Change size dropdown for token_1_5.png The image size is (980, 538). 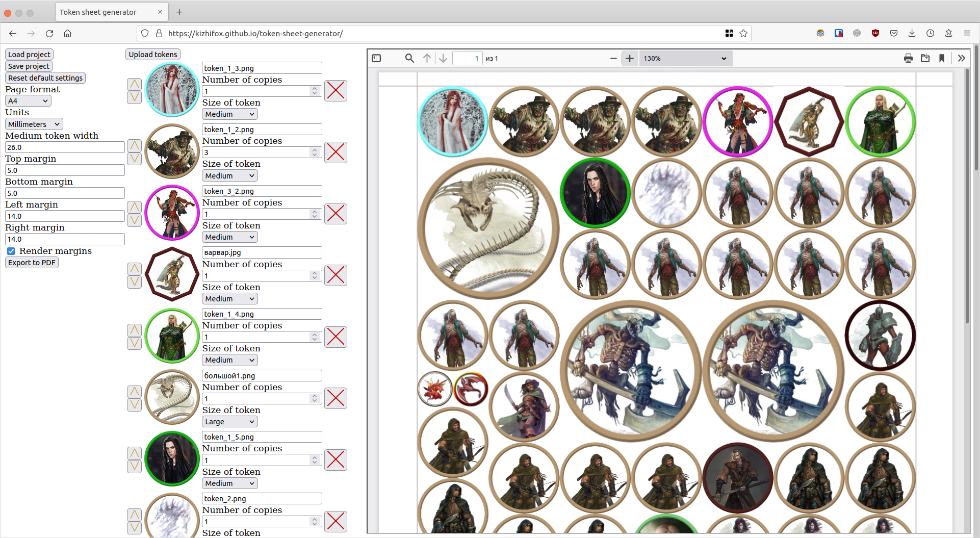[x=230, y=483]
